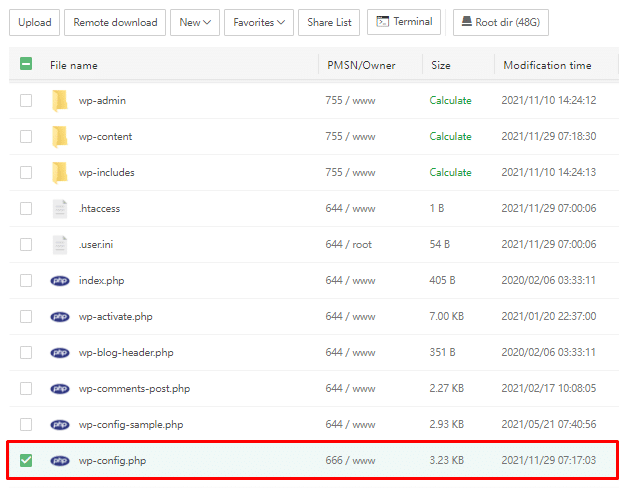Select the wp-config-sample.php file name
This screenshot has height=488, width=619.
(x=131, y=425)
